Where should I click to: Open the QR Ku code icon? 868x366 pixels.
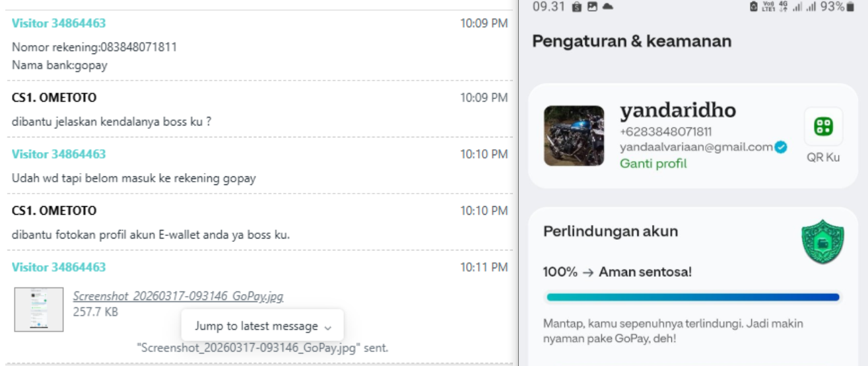point(823,126)
